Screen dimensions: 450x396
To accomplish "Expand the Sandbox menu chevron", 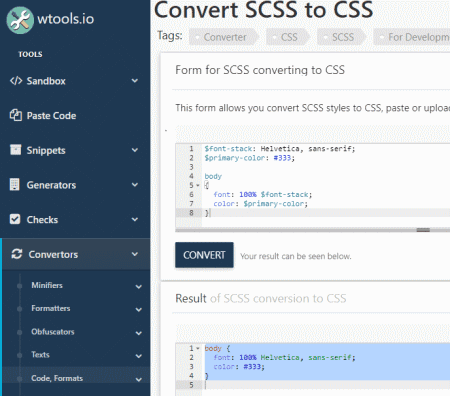I will point(135,81).
